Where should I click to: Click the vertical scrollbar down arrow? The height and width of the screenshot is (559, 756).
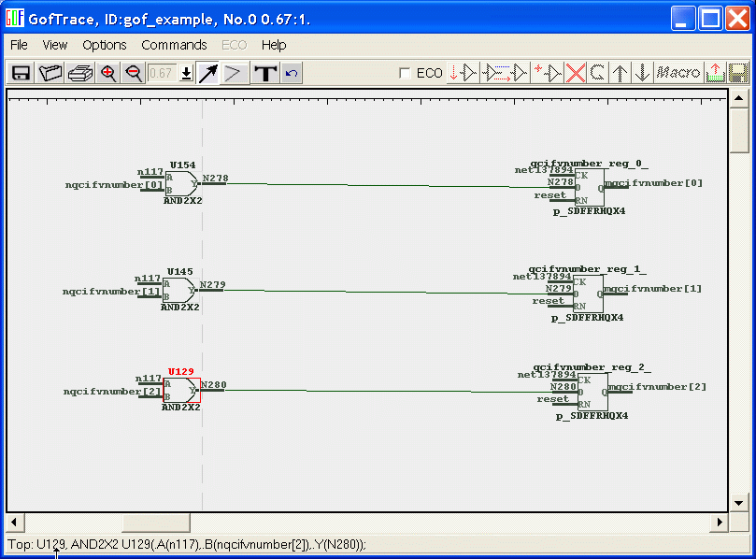[738, 502]
